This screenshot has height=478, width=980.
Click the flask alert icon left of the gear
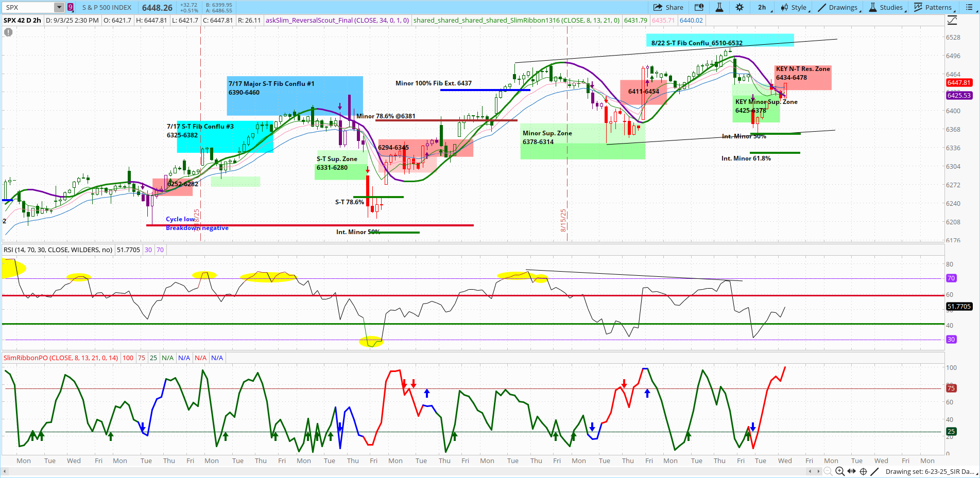point(719,7)
